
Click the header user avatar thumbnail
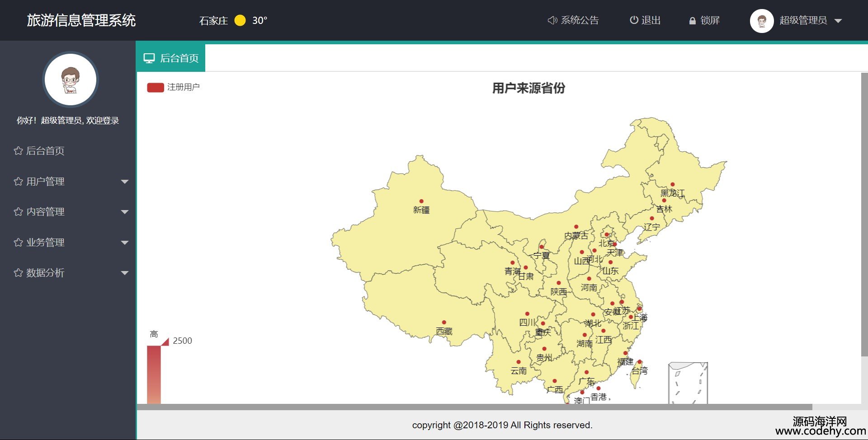coord(762,21)
